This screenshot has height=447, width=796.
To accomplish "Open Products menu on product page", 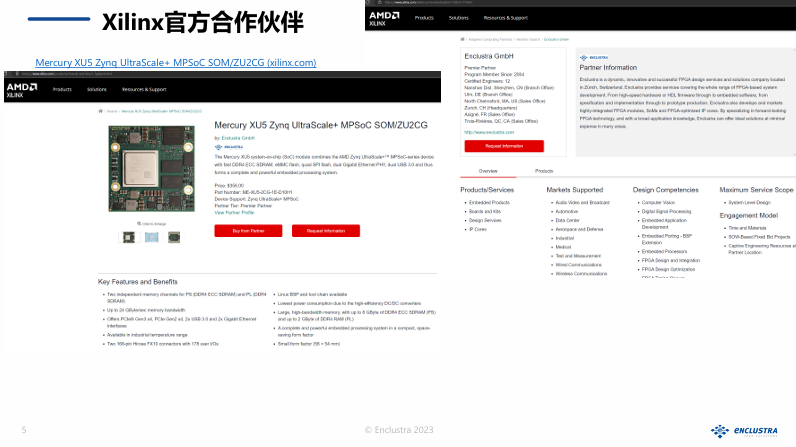I will (62, 89).
